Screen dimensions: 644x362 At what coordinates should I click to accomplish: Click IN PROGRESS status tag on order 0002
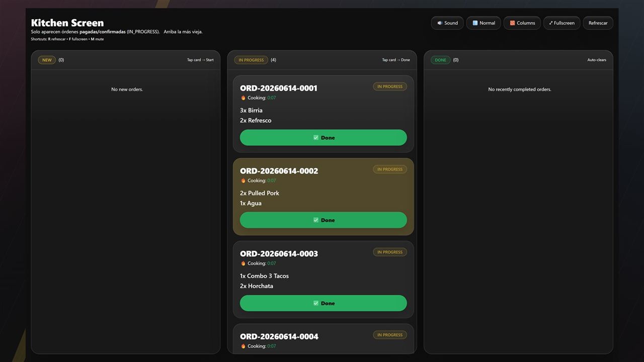(390, 169)
